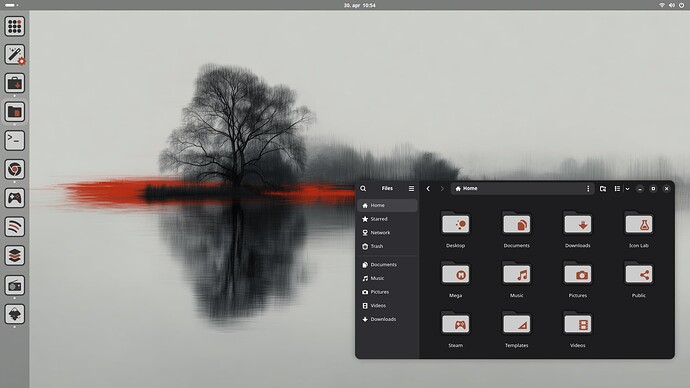Select the Music folder icon in grid
This screenshot has width=690, height=388.
pos(517,274)
